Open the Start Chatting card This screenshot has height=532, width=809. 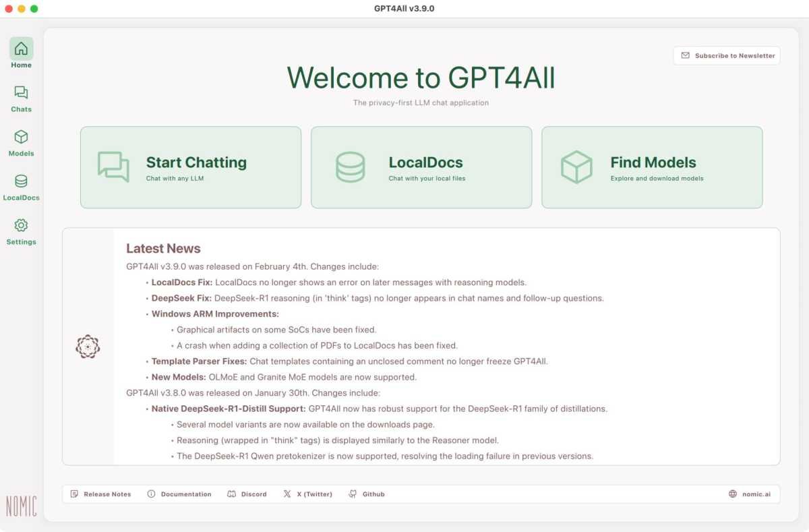(x=191, y=167)
